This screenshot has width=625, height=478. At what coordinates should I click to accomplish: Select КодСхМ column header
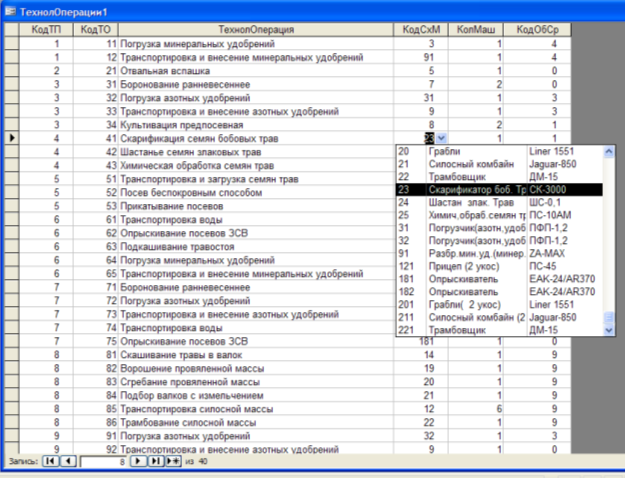(x=421, y=30)
